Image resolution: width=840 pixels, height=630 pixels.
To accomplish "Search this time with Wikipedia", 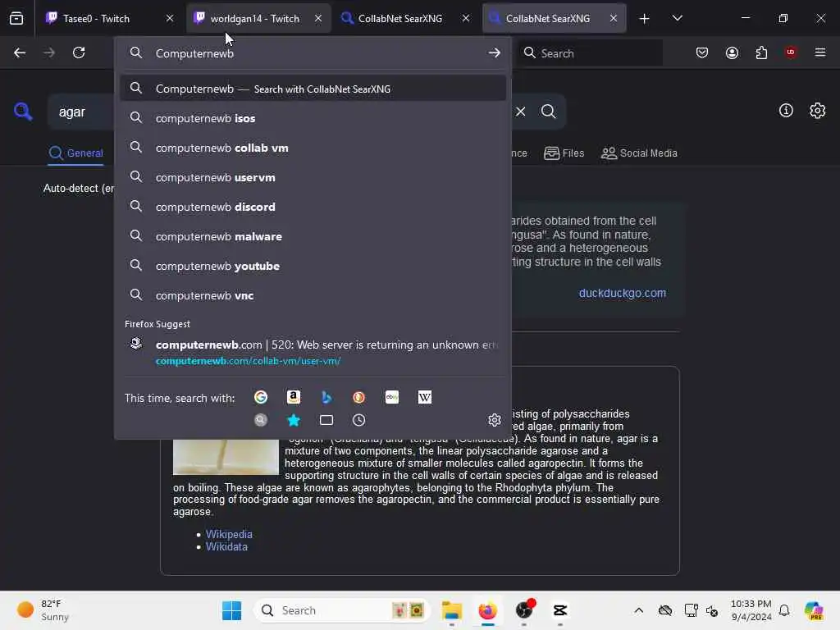I will pos(424,397).
